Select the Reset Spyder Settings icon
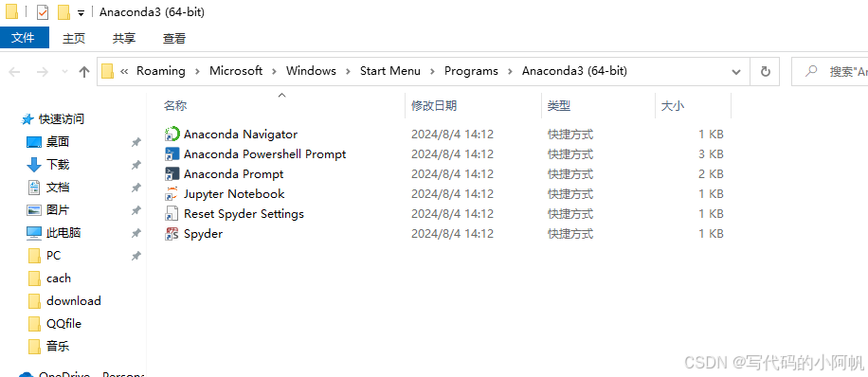868x377 pixels. [172, 214]
